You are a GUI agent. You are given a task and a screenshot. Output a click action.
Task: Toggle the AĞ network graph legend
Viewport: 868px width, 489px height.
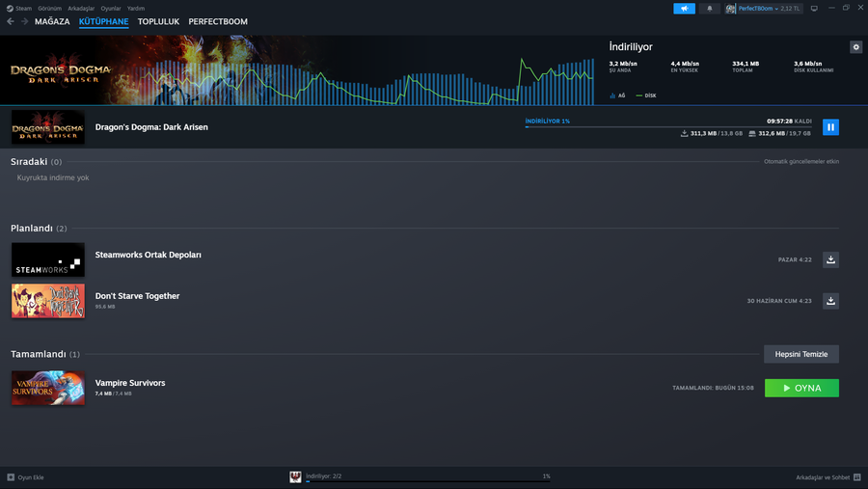[618, 95]
